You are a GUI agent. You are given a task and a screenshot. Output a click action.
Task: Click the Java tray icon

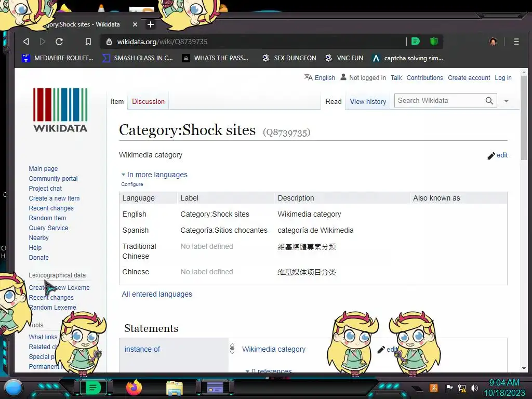pyautogui.click(x=434, y=388)
